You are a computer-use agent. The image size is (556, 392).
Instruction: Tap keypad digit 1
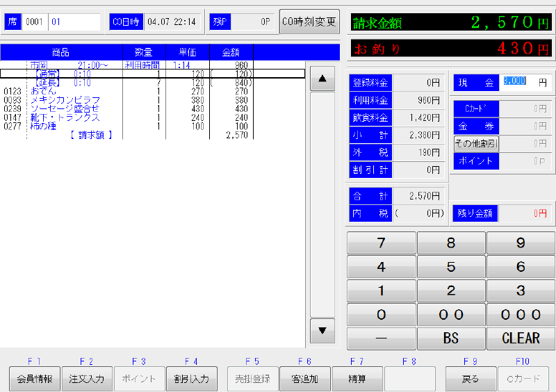(x=381, y=291)
